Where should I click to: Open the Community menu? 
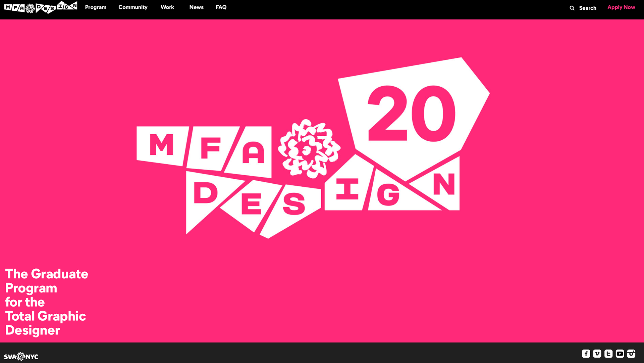tap(133, 7)
